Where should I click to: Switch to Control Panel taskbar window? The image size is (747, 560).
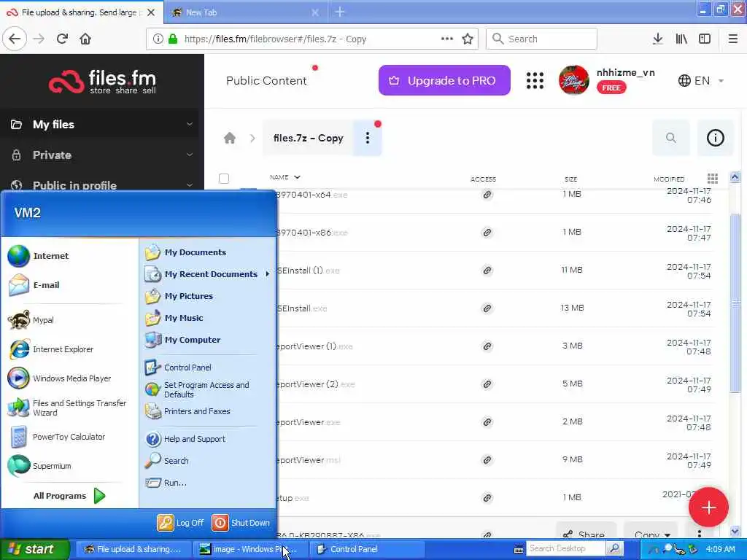pyautogui.click(x=367, y=549)
